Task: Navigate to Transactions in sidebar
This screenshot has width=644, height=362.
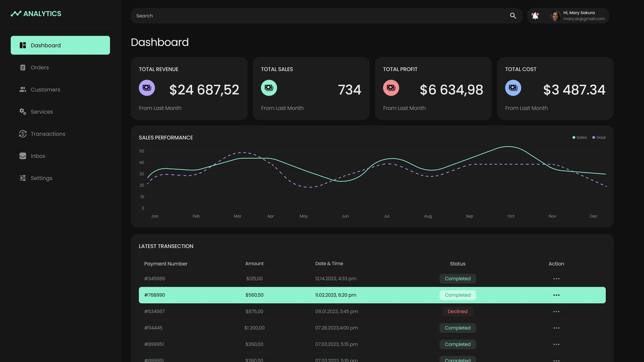Action: (x=47, y=134)
